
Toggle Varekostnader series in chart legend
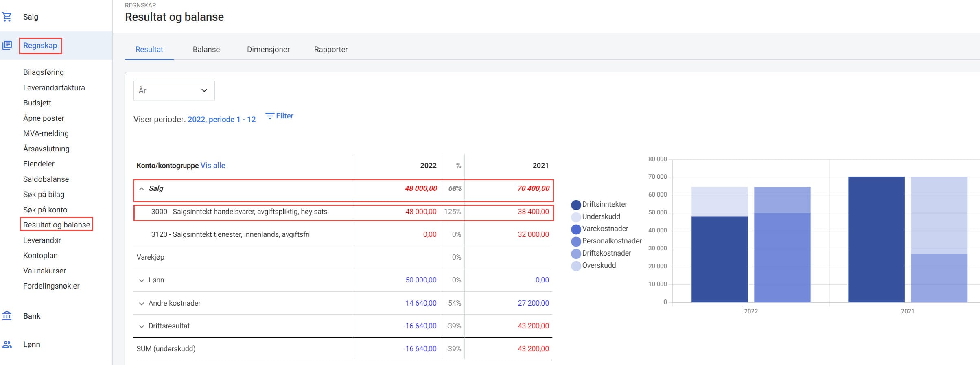[576, 229]
